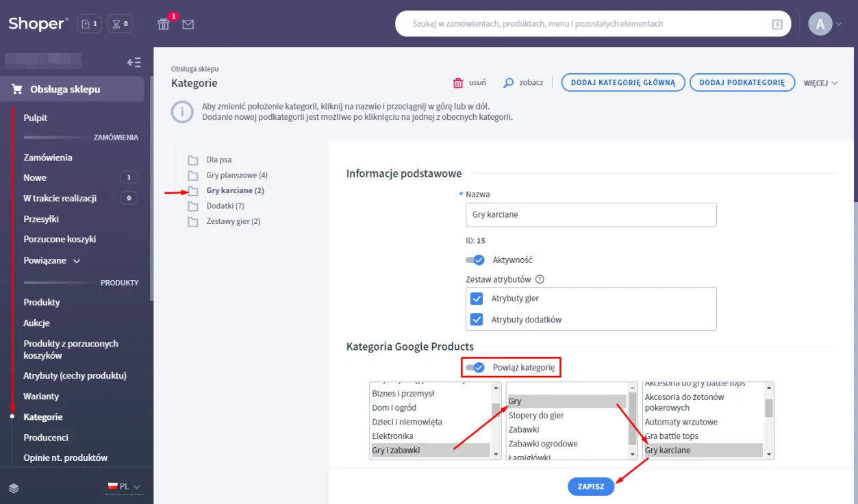Image resolution: width=858 pixels, height=504 pixels.
Task: Open the PL language selector
Action: click(x=123, y=487)
